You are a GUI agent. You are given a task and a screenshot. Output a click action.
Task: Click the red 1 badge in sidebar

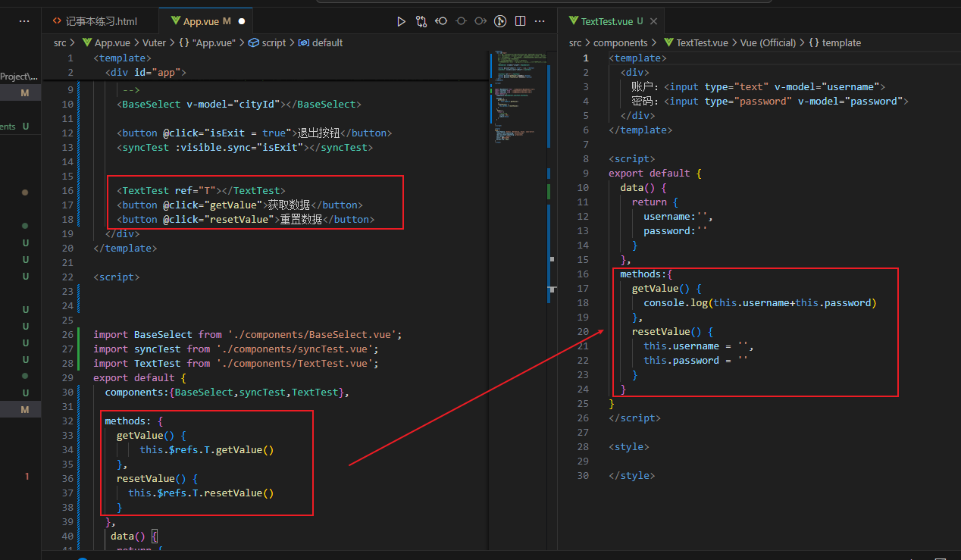point(27,476)
